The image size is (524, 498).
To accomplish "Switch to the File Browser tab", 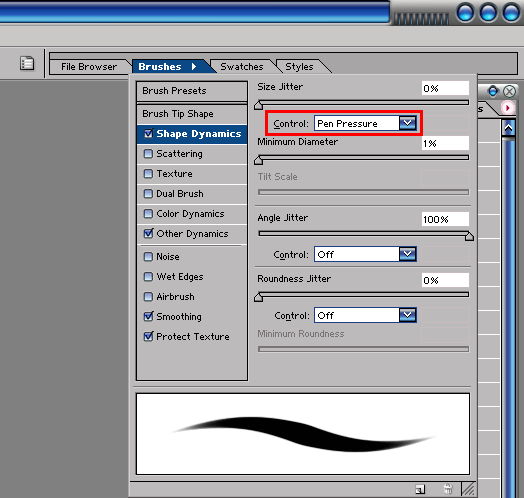I will pyautogui.click(x=89, y=67).
